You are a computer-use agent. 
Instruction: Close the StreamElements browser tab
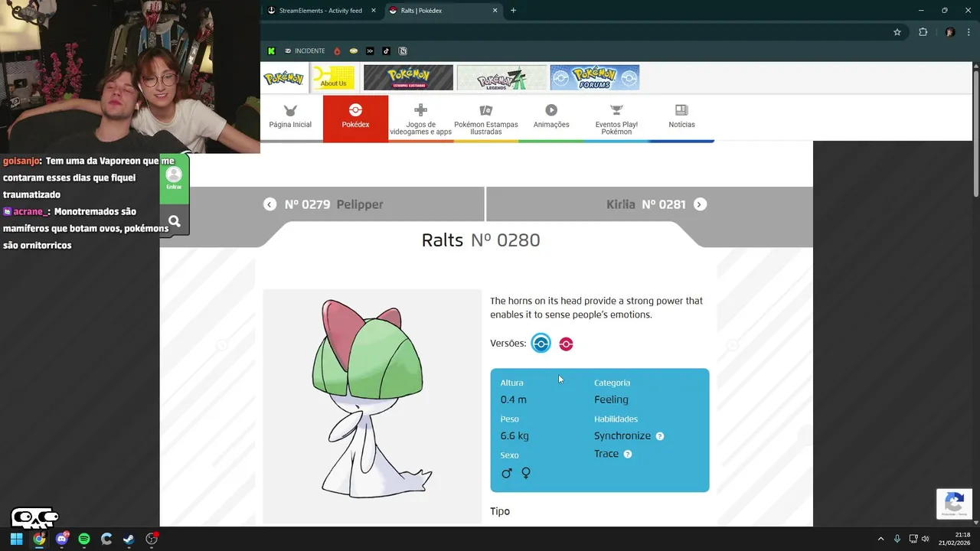374,11
